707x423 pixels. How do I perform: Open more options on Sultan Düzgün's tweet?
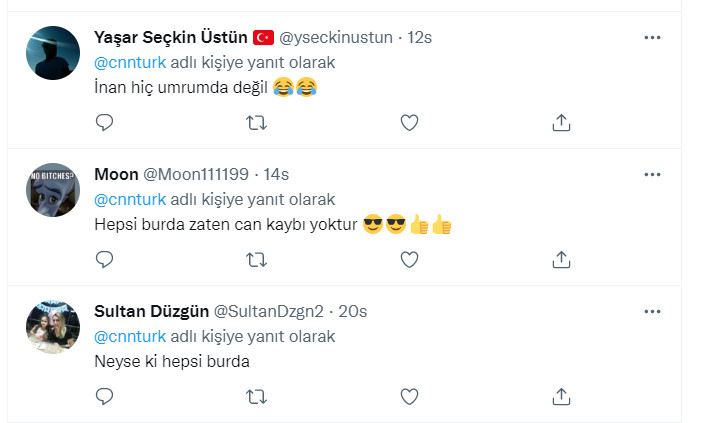652,312
